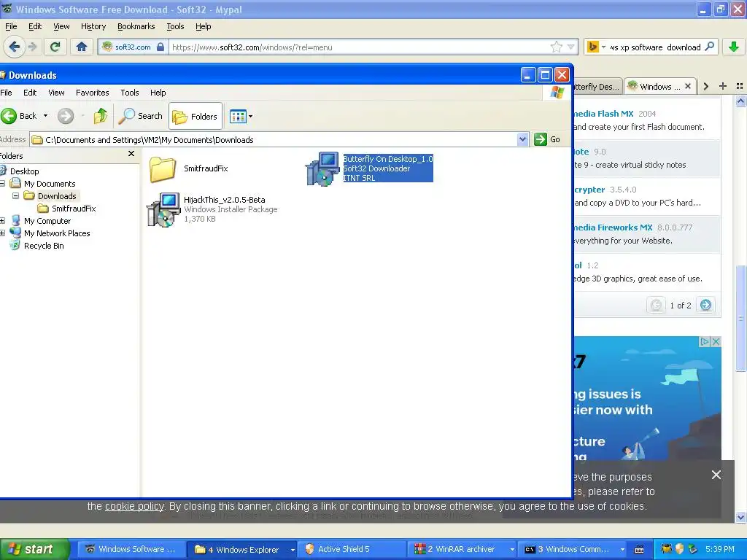Expand the My Computer tree node
The height and width of the screenshot is (560, 747).
(x=2, y=220)
